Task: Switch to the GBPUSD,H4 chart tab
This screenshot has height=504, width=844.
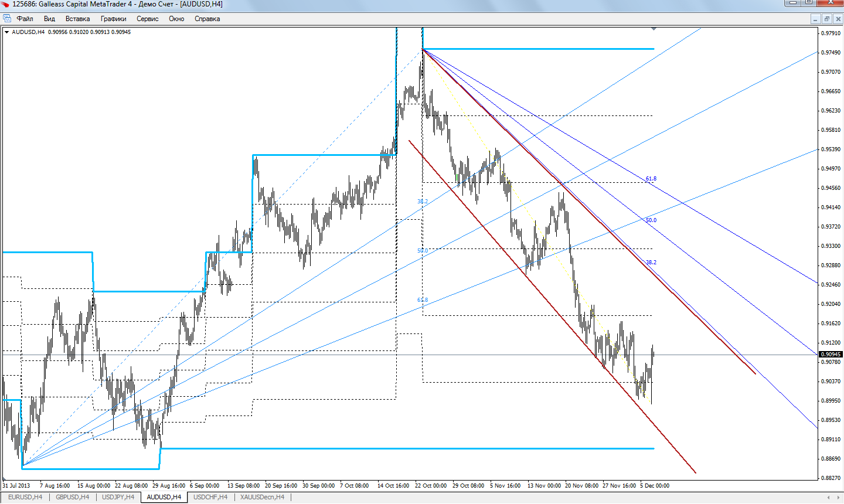Action: (72, 497)
